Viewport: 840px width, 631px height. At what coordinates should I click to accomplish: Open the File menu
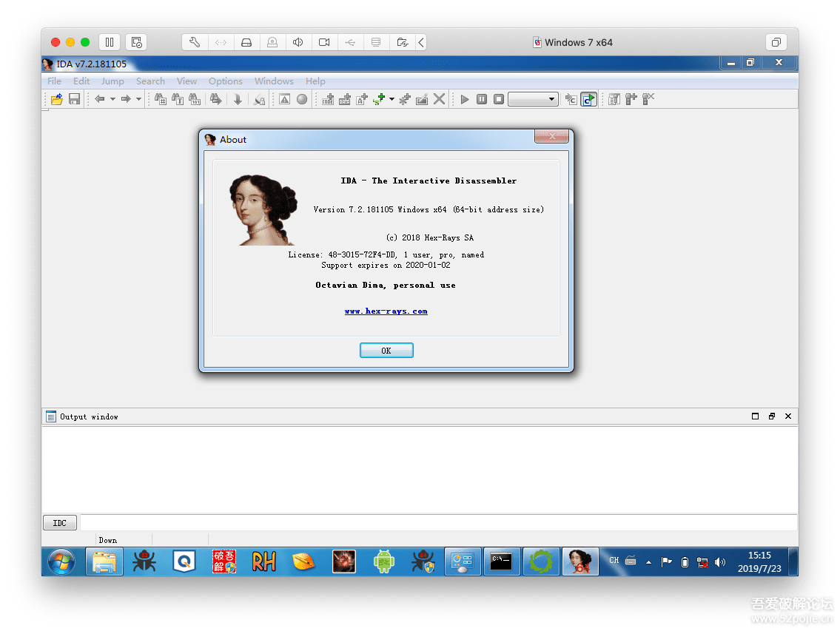tap(54, 81)
